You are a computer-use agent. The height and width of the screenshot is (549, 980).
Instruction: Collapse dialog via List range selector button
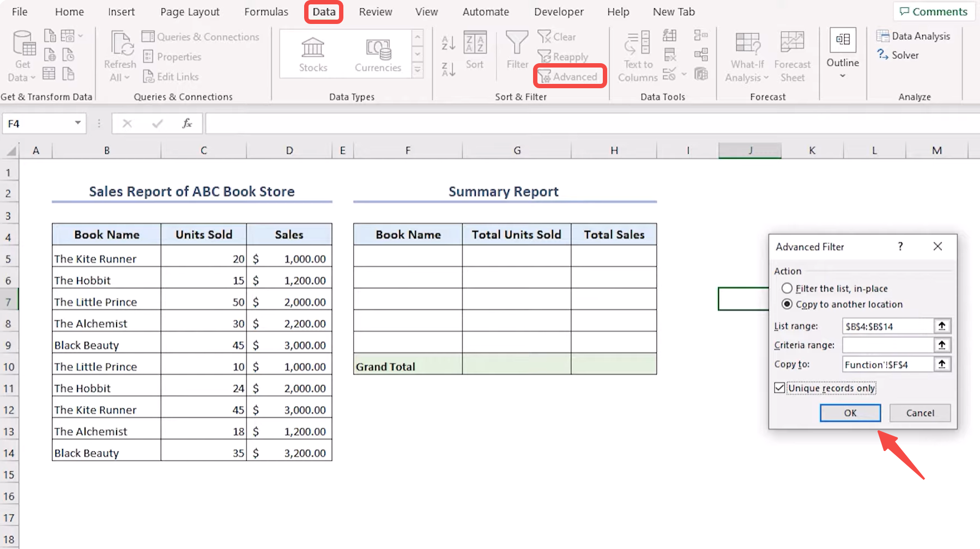pos(941,326)
